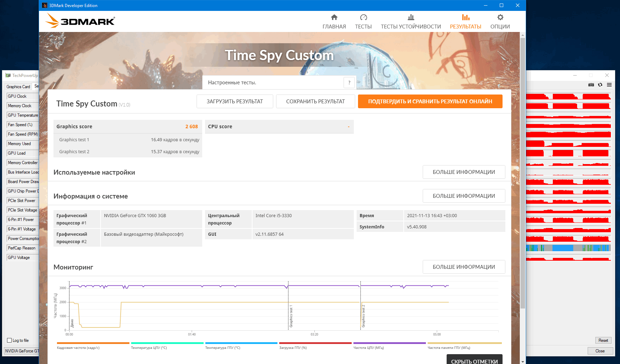The height and width of the screenshot is (364, 620).
Task: Click GPU Load sensor in GPU-Z
Action: 23,153
